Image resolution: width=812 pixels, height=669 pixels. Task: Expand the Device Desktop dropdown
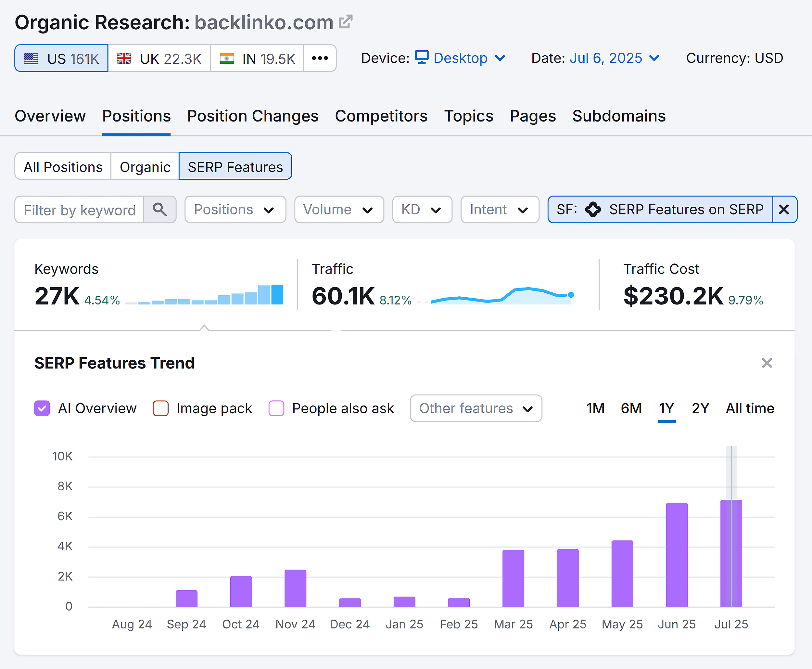pyautogui.click(x=460, y=58)
